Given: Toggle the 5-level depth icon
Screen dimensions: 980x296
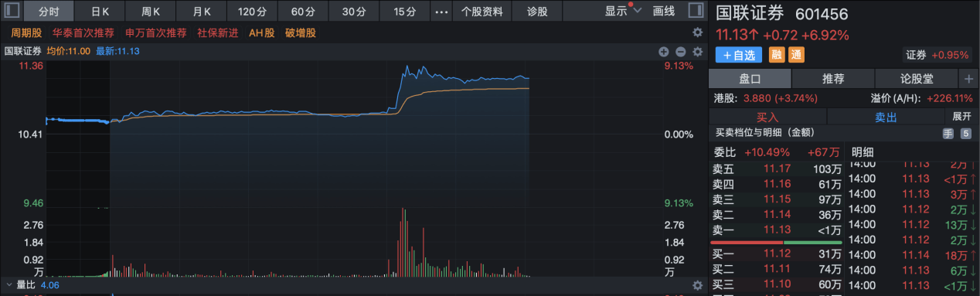Looking at the screenshot, I should [965, 134].
